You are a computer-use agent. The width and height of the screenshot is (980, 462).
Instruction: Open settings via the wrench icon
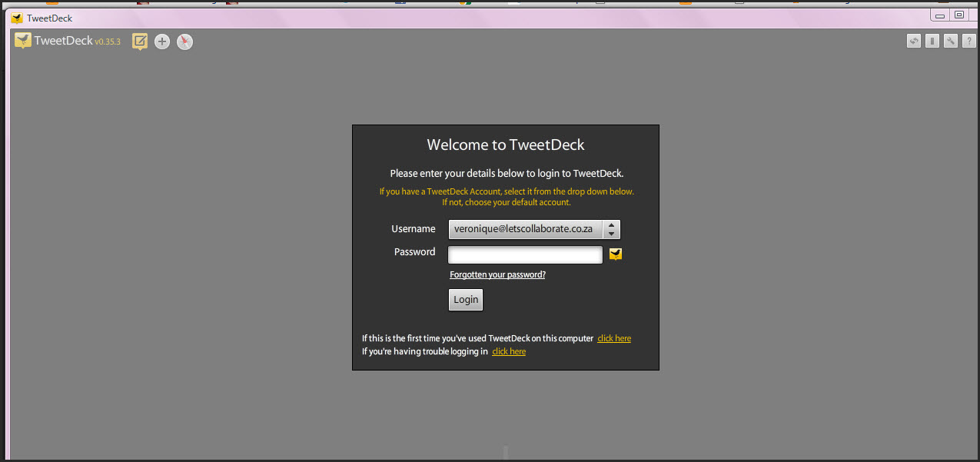(951, 42)
